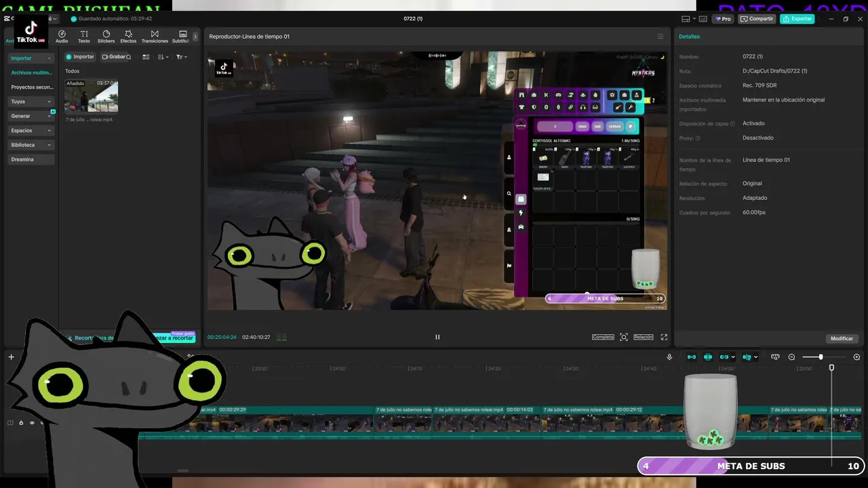Select Archivos multimedia in sidebar
This screenshot has width=868, height=488.
point(31,73)
